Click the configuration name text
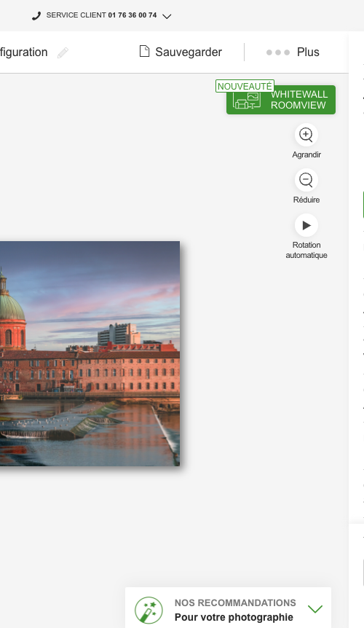Viewport: 364px width, 628px height. (x=23, y=52)
